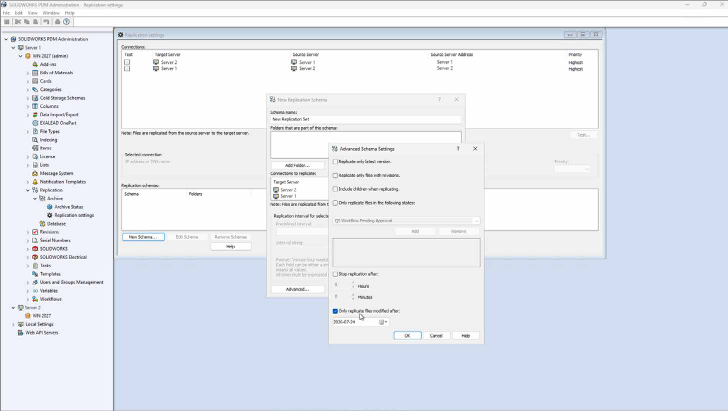Click the Templates node icon
This screenshot has height=411, width=728.
pyautogui.click(x=35, y=274)
